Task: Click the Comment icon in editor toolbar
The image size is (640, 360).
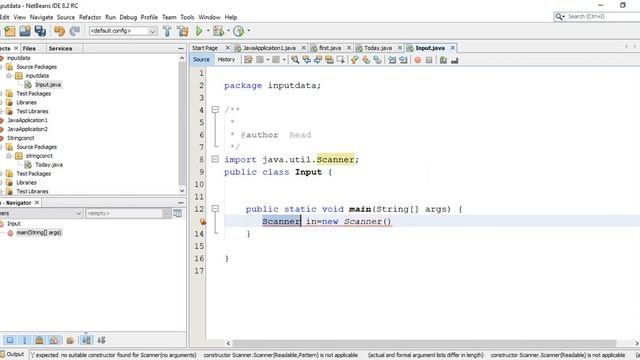Action: (443, 60)
